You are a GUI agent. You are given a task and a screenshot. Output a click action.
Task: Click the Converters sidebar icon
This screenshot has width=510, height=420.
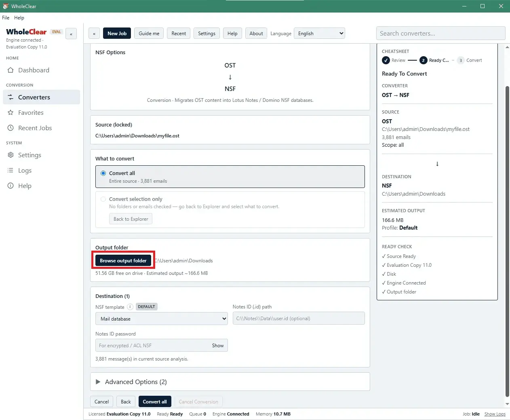click(11, 97)
